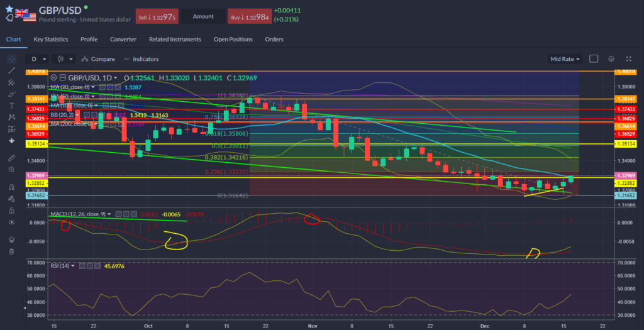Switch to the Chart tab
The width and height of the screenshot is (644, 330).
click(x=13, y=40)
